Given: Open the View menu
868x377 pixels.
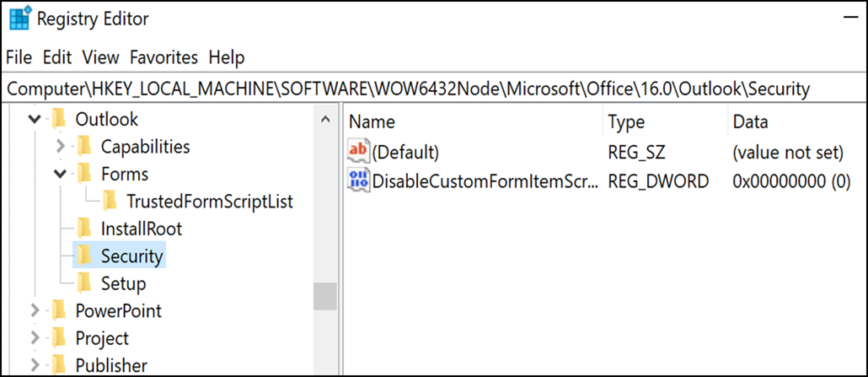Looking at the screenshot, I should [x=100, y=57].
